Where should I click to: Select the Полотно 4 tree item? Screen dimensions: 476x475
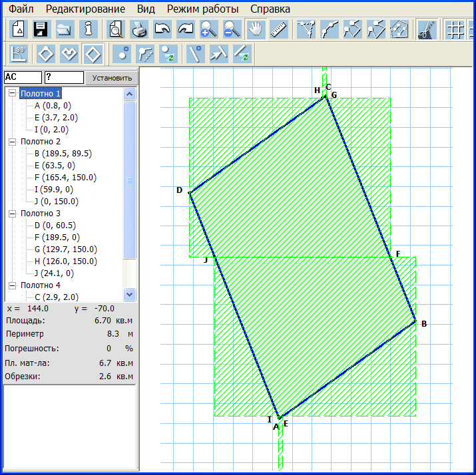tap(41, 285)
